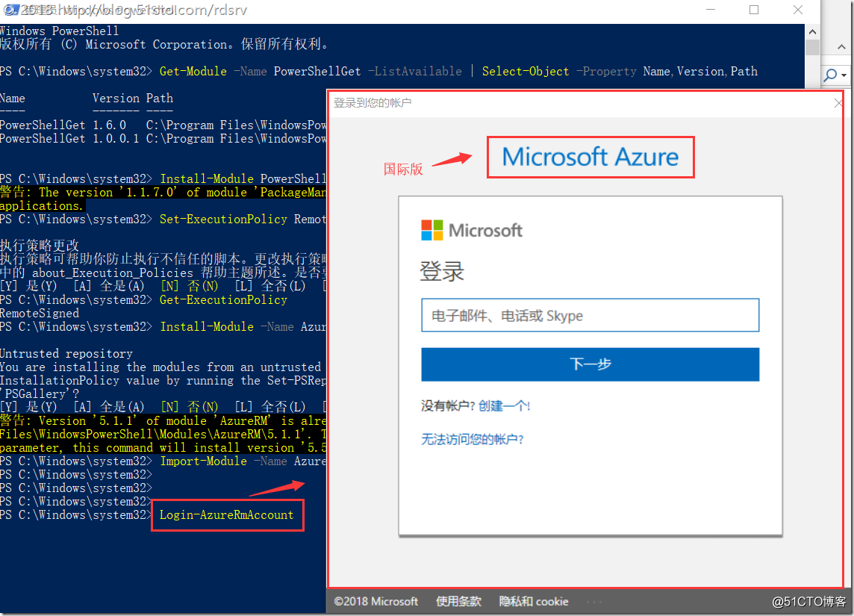Click the 登录到您的帐户 dialog title
Viewport: 854px width, 616px height.
coord(373,102)
